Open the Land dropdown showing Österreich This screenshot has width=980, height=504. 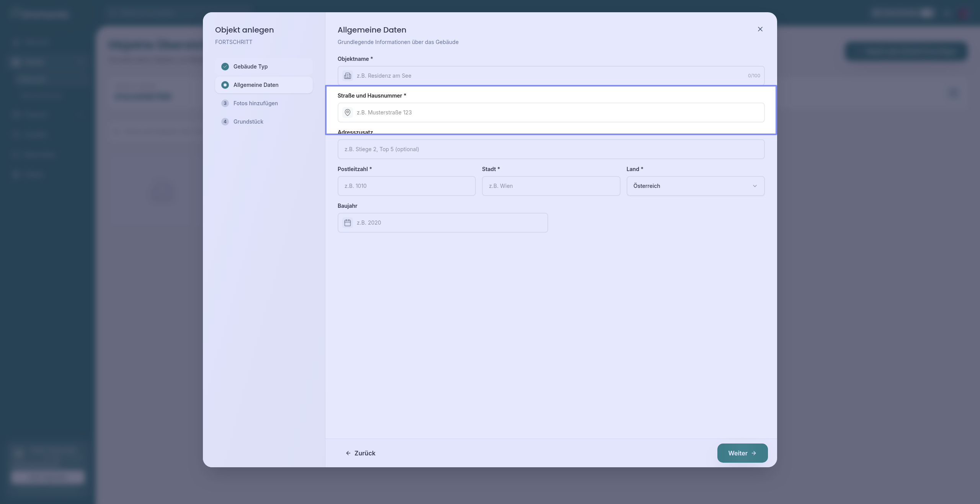(x=689, y=186)
